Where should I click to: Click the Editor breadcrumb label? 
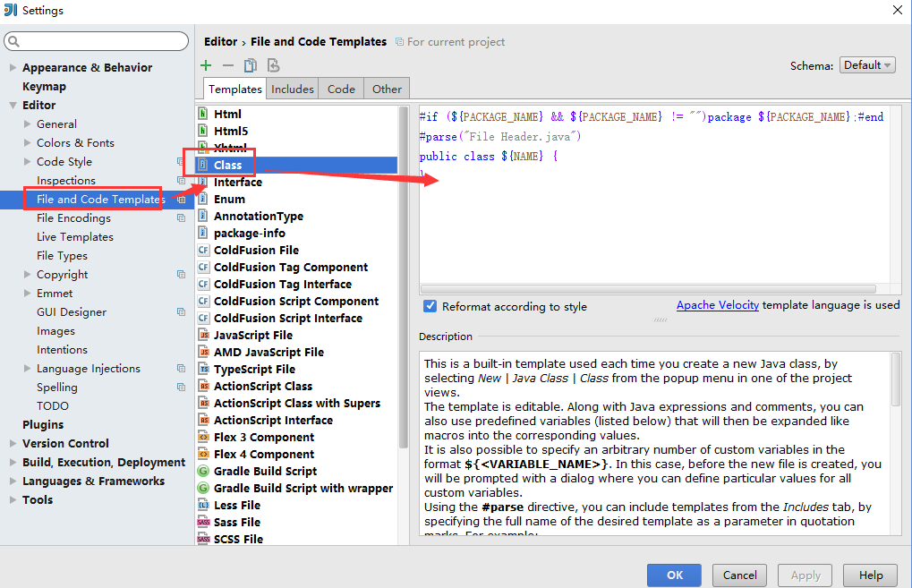[220, 42]
